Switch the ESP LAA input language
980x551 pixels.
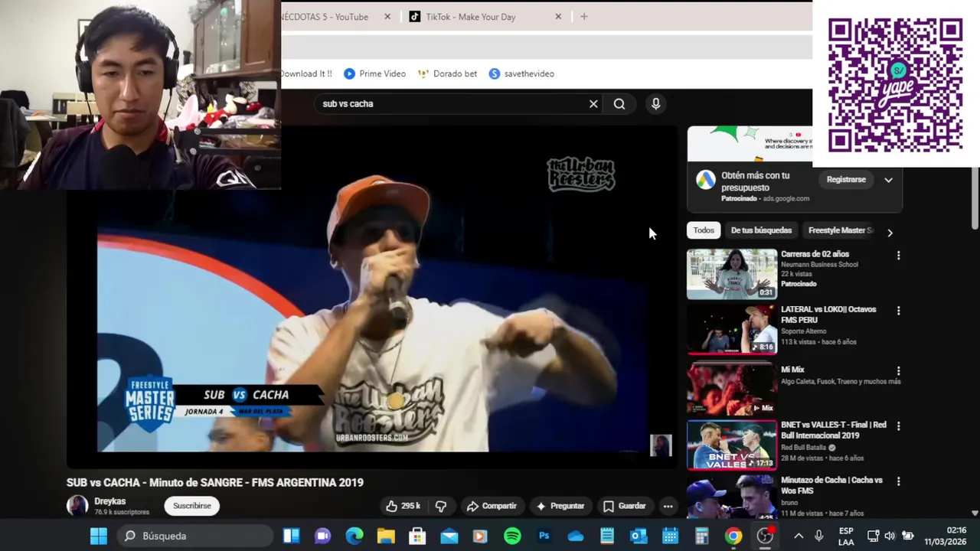pos(846,536)
